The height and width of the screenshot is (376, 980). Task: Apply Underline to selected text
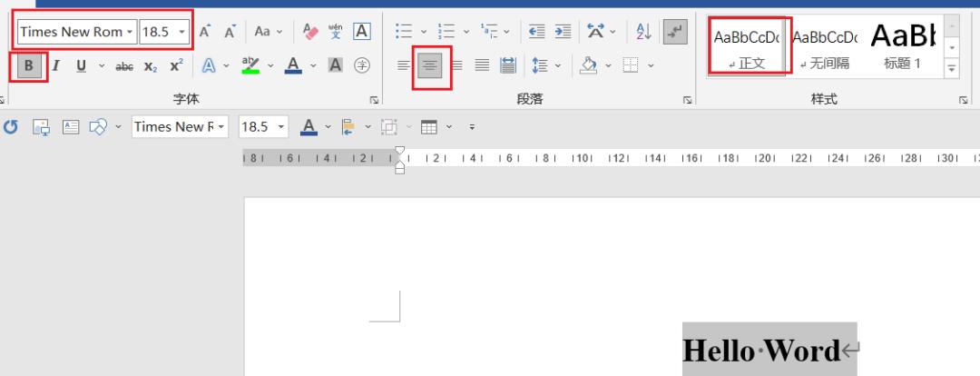82,65
